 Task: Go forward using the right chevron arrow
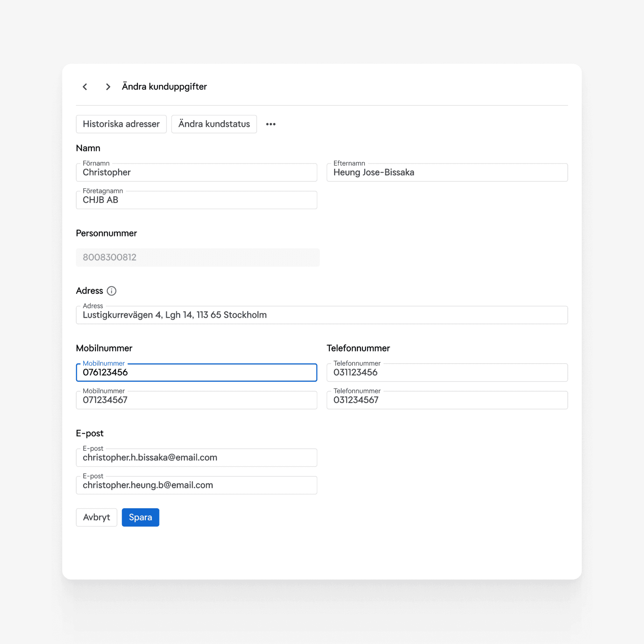point(108,87)
